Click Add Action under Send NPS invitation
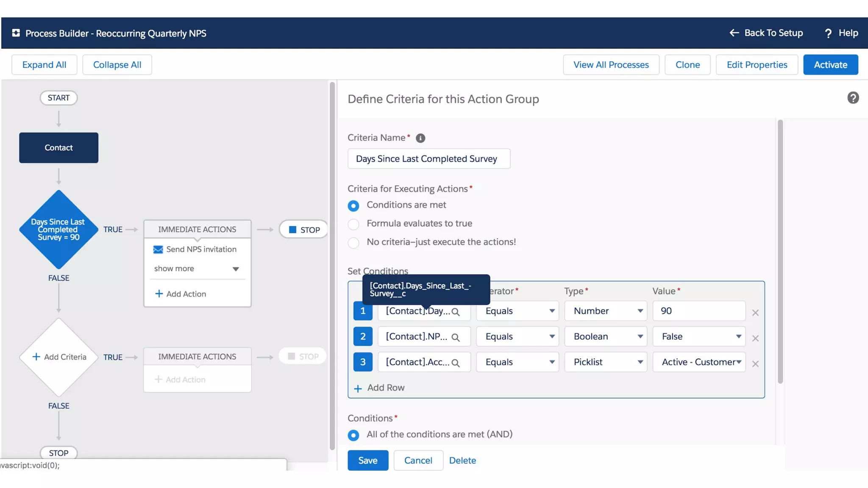This screenshot has height=488, width=868. [181, 294]
